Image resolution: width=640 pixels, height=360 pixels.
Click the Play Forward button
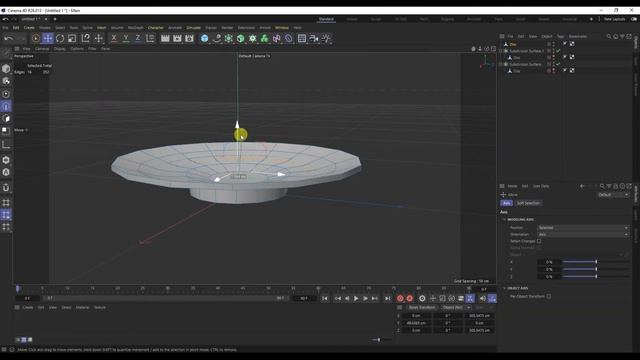pos(356,298)
